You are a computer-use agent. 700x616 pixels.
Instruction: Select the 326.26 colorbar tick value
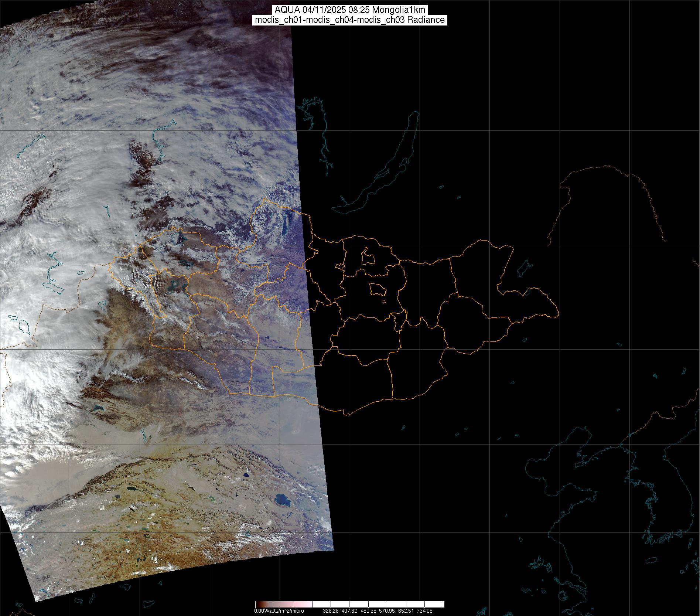pos(331,611)
